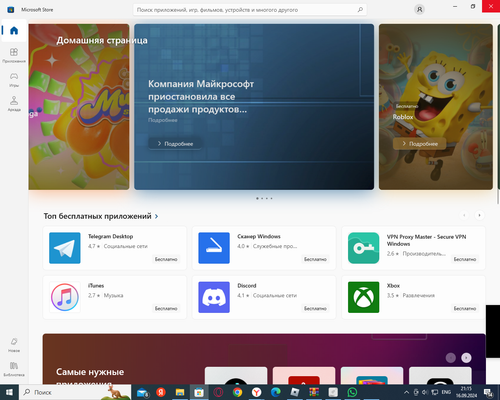Open the Windows Start menu

coord(9,392)
